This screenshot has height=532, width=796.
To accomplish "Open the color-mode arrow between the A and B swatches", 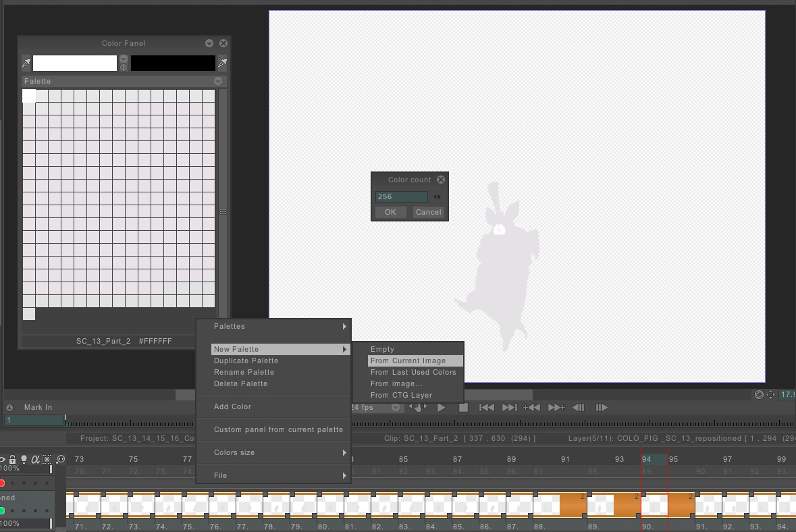I will (124, 59).
